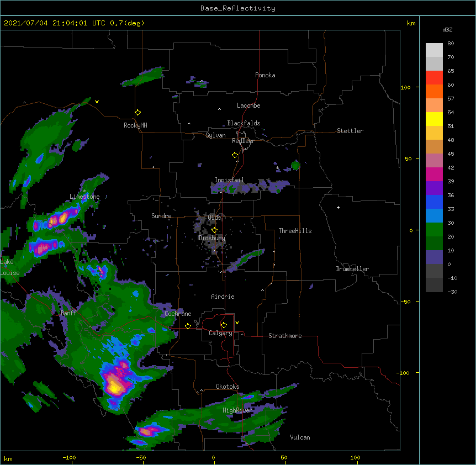Click the dBZ legend heading

(x=447, y=29)
